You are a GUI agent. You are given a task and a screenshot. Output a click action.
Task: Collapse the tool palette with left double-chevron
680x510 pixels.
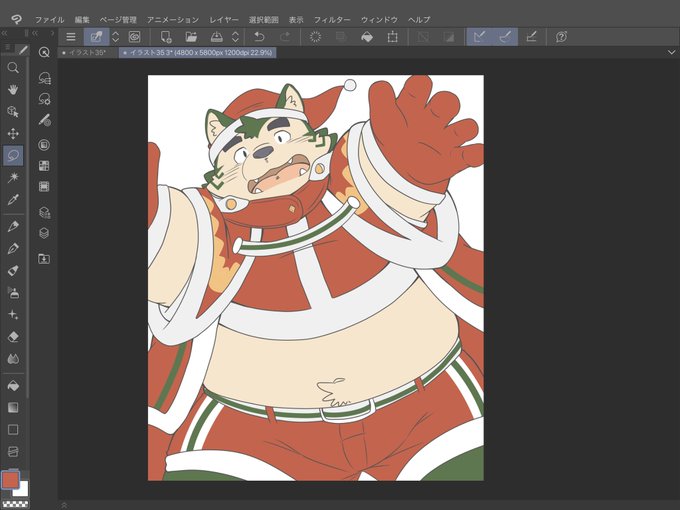click(x=4, y=33)
